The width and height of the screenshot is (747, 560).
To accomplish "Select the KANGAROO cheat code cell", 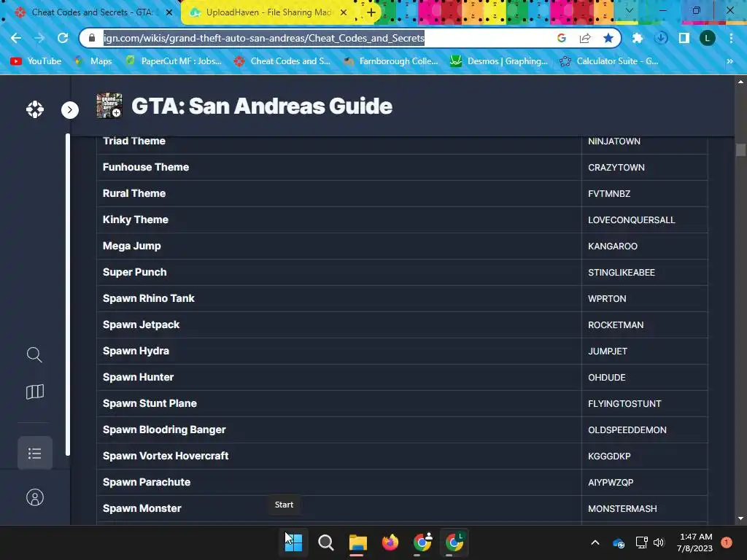I will [645, 246].
